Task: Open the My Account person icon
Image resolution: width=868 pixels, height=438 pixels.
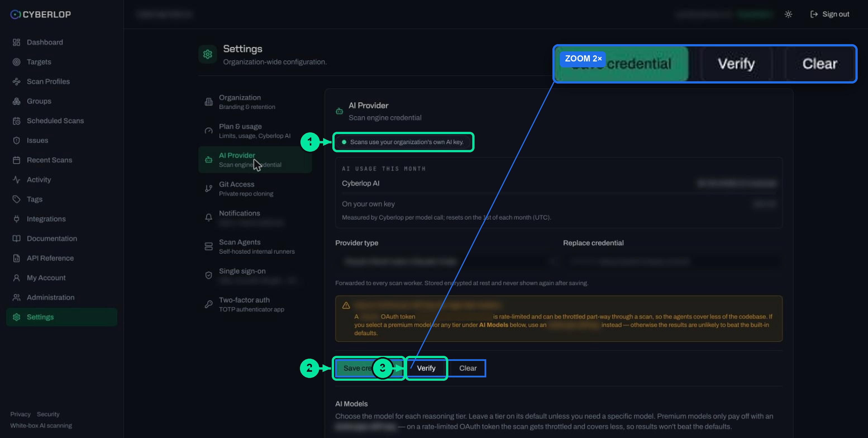Action: [x=16, y=278]
